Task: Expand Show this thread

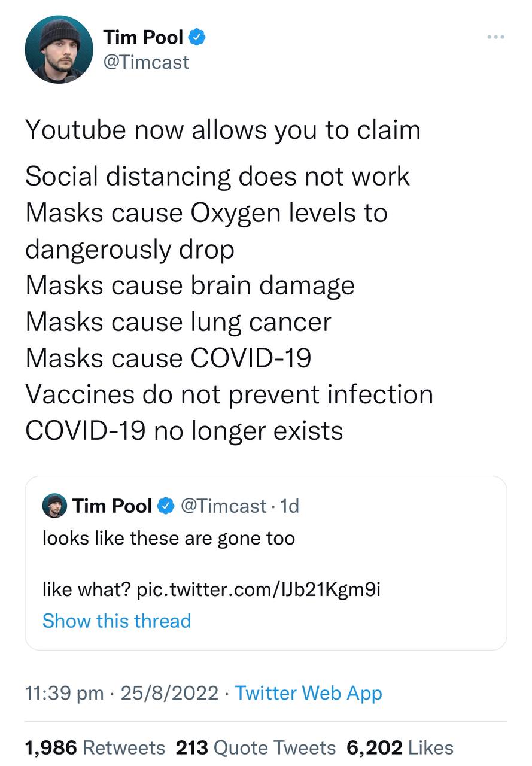Action: 117,621
